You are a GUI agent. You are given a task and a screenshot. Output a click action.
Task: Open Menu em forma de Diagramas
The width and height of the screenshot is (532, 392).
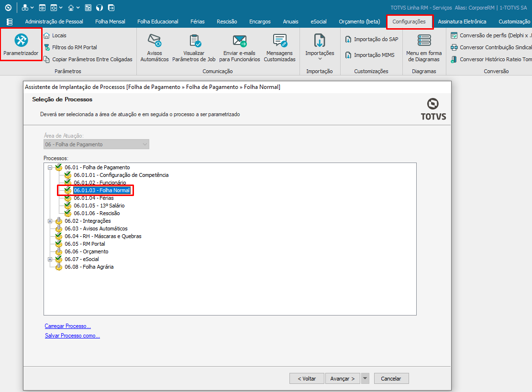[x=424, y=48]
